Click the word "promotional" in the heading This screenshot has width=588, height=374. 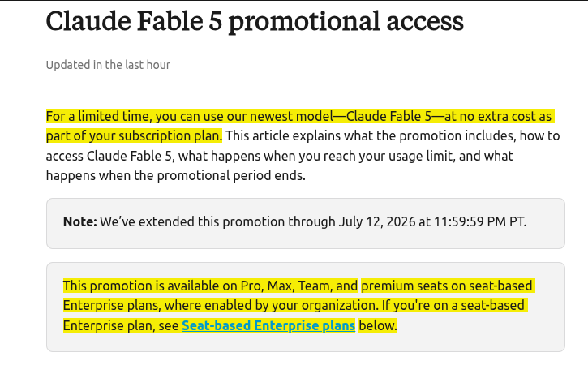[304, 22]
